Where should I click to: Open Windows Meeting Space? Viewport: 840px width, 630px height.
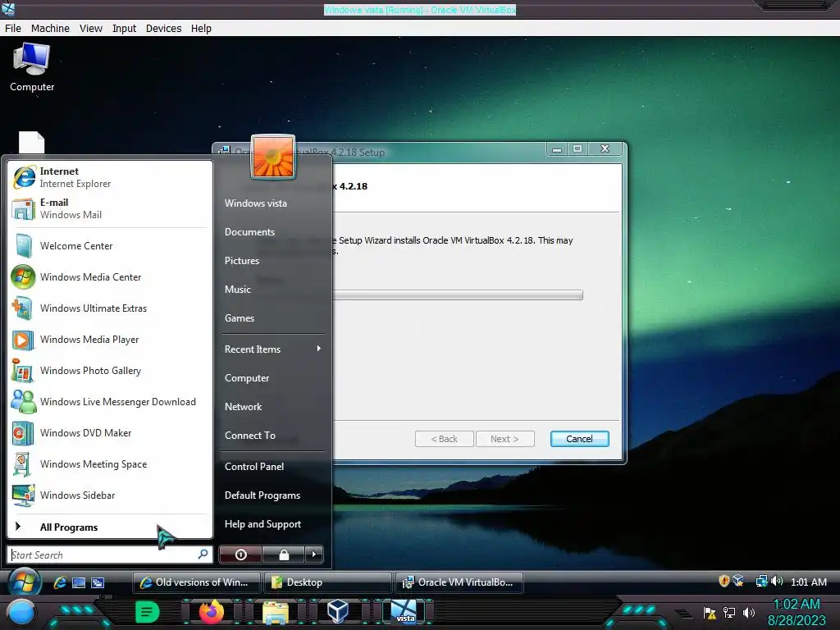[x=110, y=464]
